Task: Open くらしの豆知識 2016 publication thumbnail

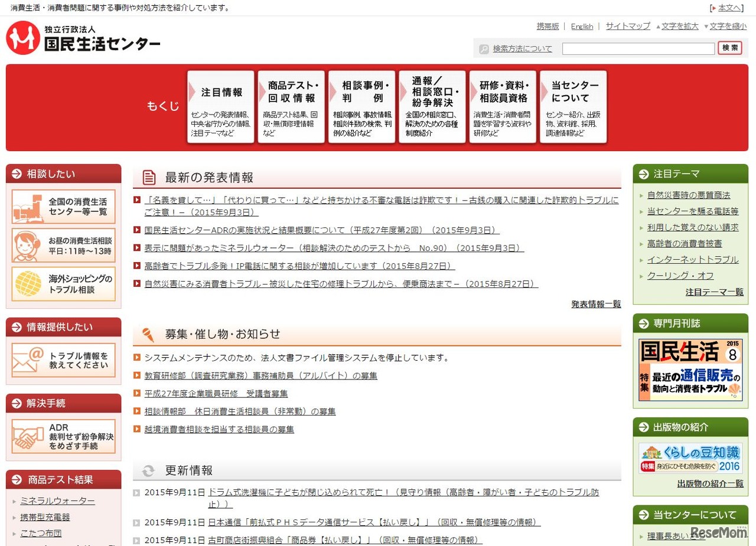Action: (690, 459)
